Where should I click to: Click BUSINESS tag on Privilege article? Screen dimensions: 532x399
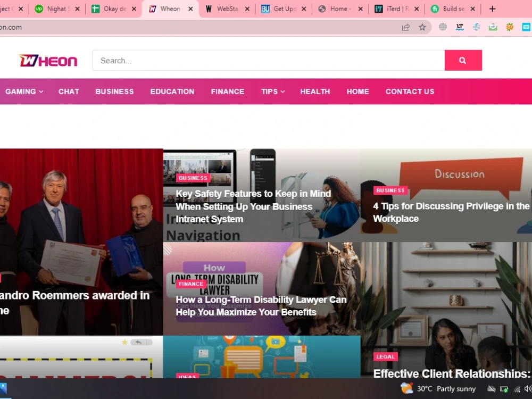pyautogui.click(x=390, y=190)
